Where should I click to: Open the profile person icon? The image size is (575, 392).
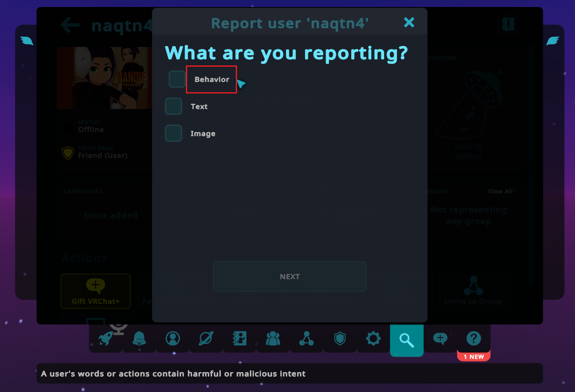coord(172,338)
